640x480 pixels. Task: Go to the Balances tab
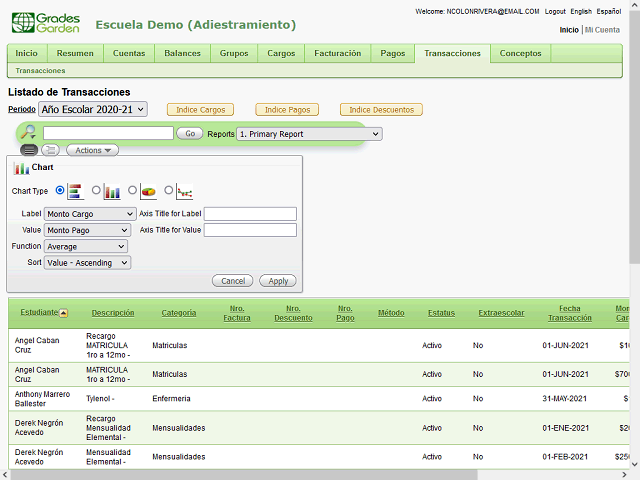(182, 53)
